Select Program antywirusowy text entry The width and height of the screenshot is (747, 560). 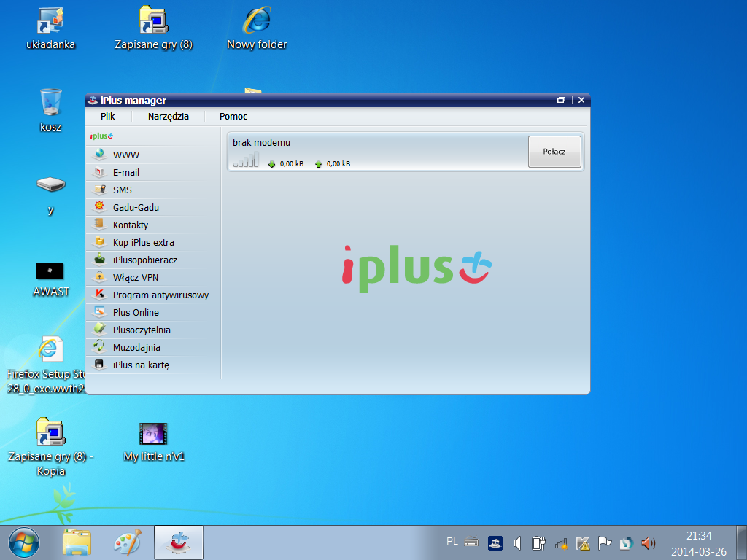pyautogui.click(x=160, y=295)
